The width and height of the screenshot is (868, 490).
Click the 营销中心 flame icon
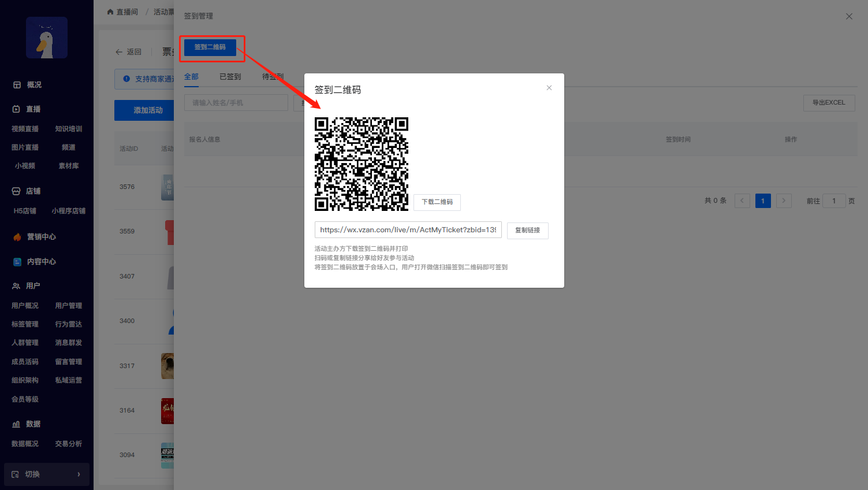point(17,237)
